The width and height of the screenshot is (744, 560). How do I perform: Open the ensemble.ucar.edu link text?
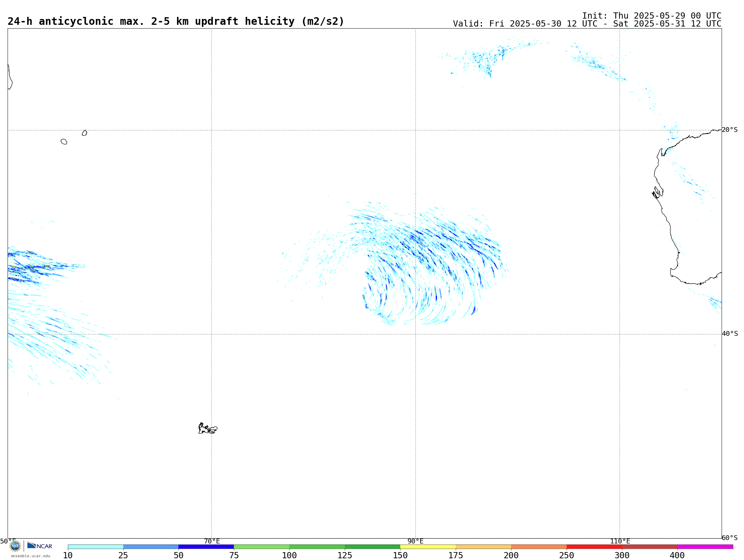[30, 556]
